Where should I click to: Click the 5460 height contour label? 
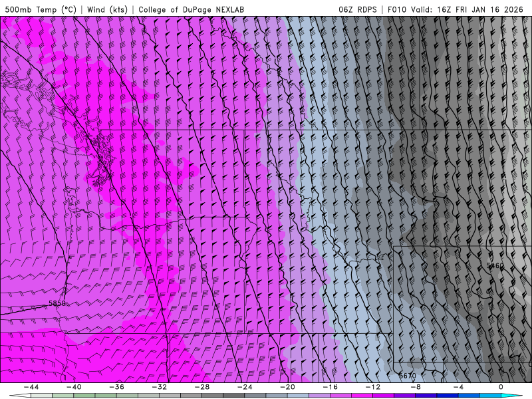495,265
